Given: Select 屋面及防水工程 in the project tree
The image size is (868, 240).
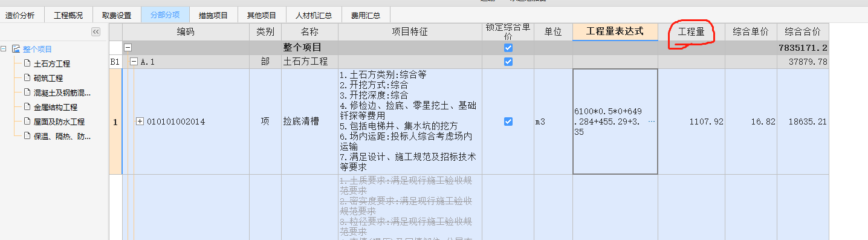Looking at the screenshot, I should pyautogui.click(x=59, y=122).
